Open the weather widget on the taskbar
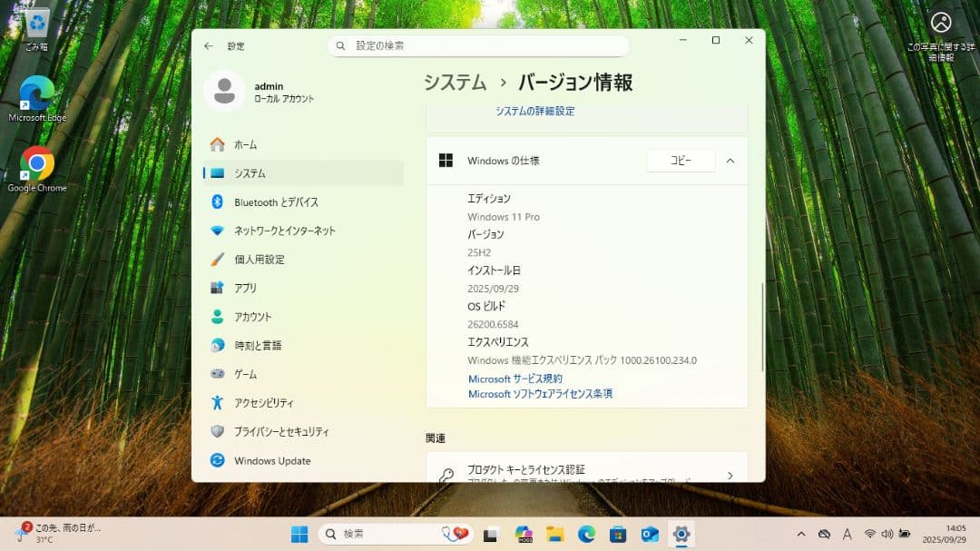This screenshot has width=980, height=551. [57, 534]
